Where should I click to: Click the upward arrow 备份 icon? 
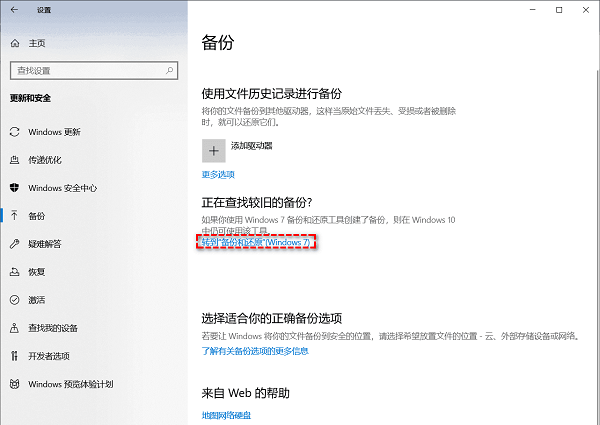15,216
